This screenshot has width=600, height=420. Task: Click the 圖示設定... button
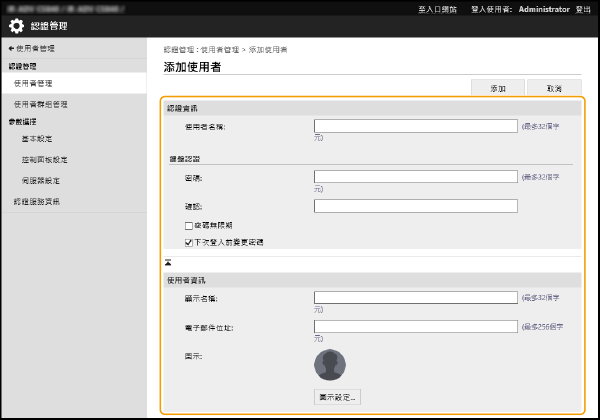336,397
